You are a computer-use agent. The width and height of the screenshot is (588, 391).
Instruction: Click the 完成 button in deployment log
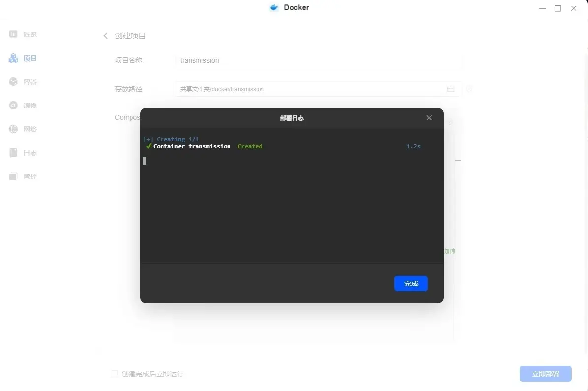(x=411, y=284)
